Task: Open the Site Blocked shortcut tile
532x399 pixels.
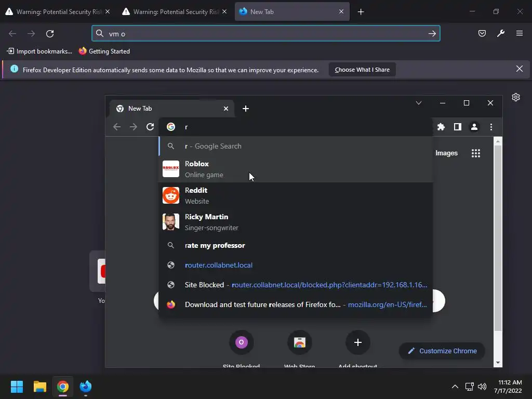Action: click(241, 348)
